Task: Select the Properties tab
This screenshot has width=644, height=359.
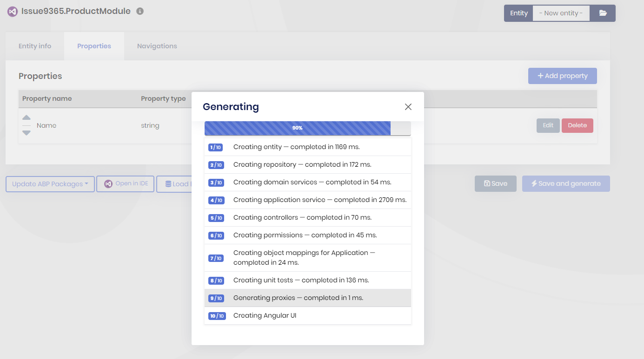Action: pos(94,46)
